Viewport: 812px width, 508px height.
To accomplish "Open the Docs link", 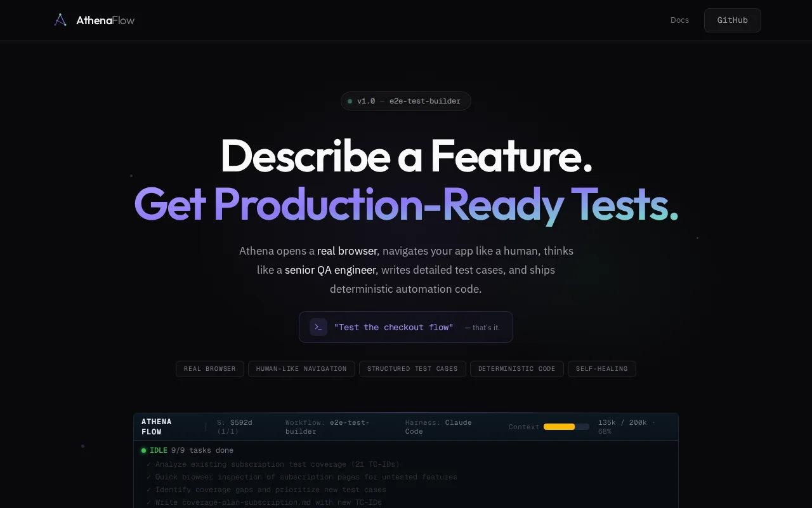I will coord(679,20).
